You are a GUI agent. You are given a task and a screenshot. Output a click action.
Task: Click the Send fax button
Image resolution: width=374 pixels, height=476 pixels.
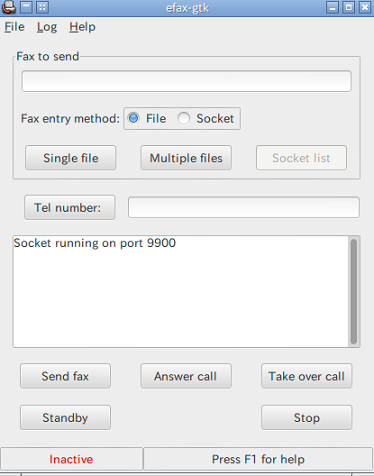tap(65, 376)
